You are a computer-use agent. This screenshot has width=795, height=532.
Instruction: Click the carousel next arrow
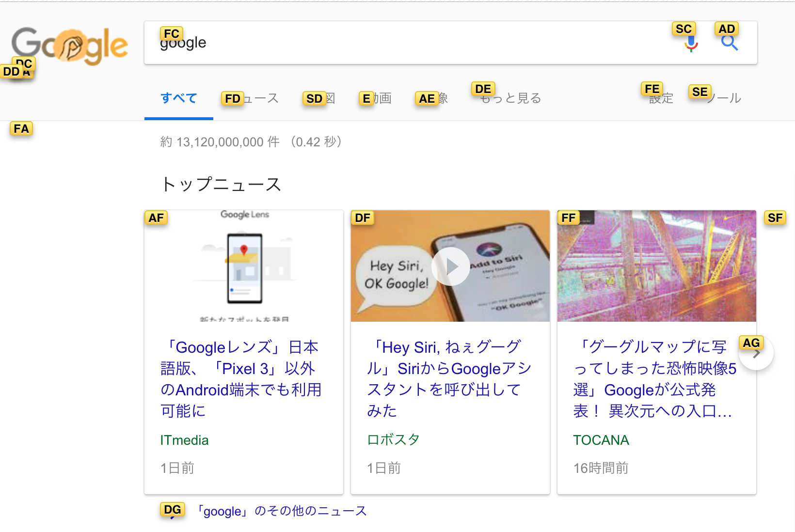point(755,353)
